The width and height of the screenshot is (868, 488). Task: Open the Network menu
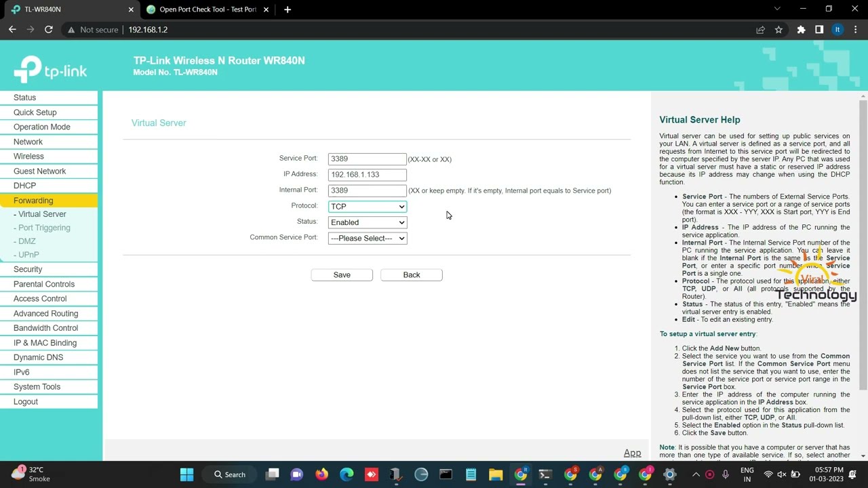coord(49,142)
